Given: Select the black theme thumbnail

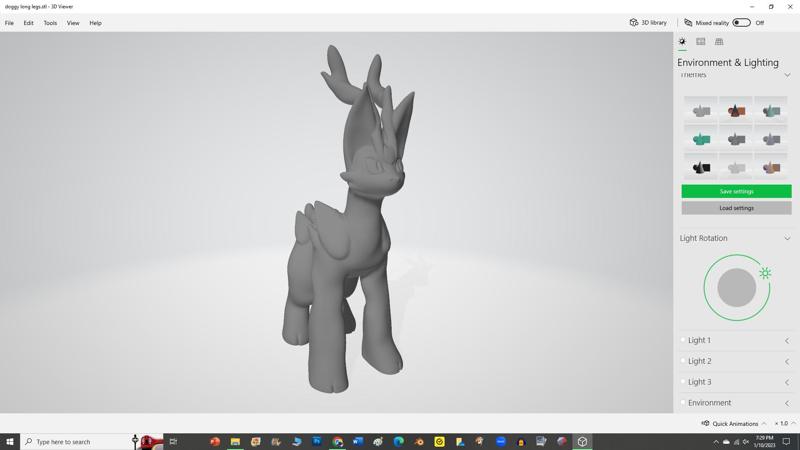Looking at the screenshot, I should coord(701,167).
